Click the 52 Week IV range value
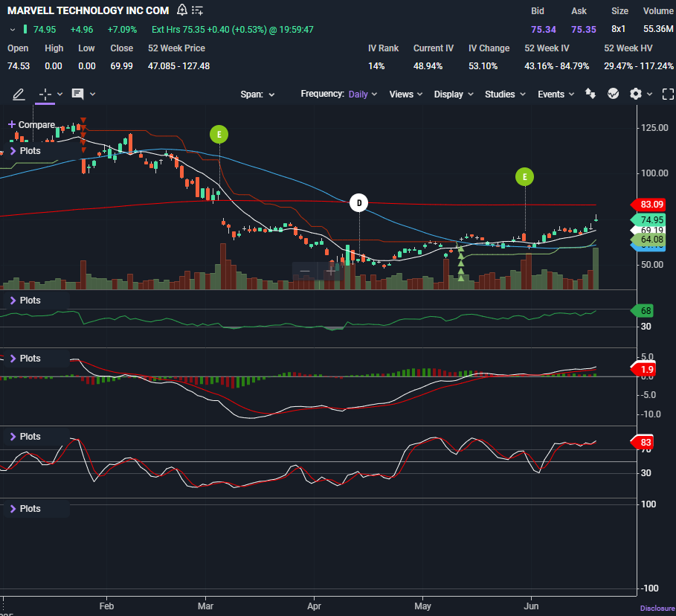Screen dimensions: 676x616 coord(556,66)
